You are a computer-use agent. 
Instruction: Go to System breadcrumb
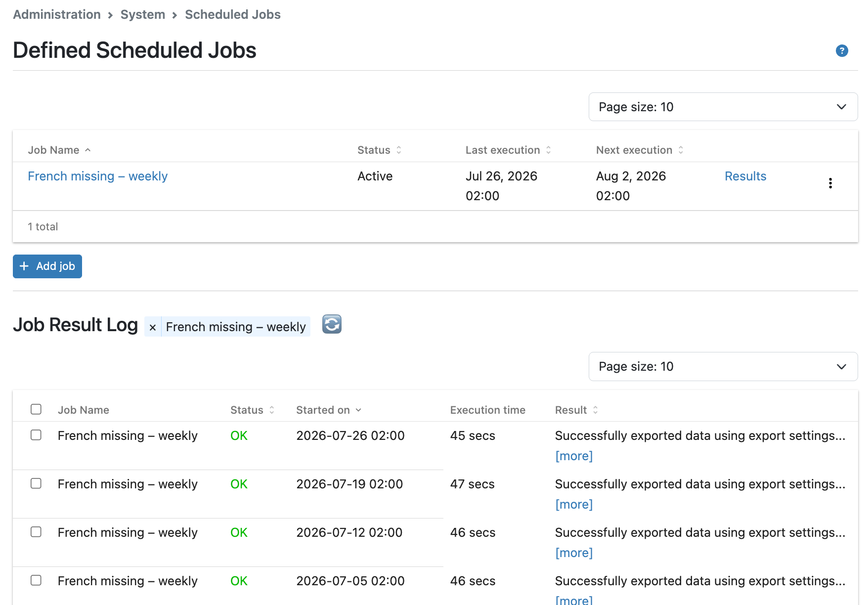point(143,14)
